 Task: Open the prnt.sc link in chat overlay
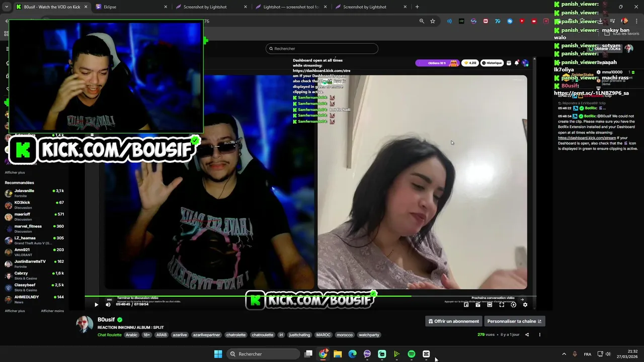(x=591, y=93)
